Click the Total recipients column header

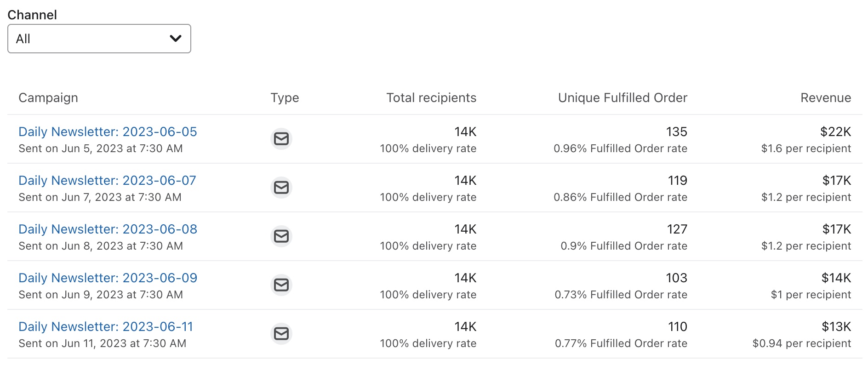coord(431,98)
